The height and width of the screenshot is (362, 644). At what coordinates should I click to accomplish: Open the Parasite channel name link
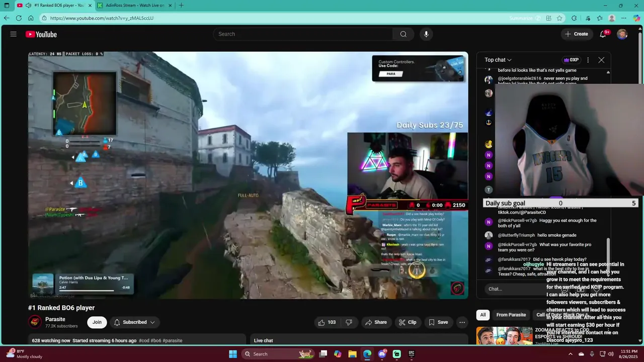pos(55,319)
